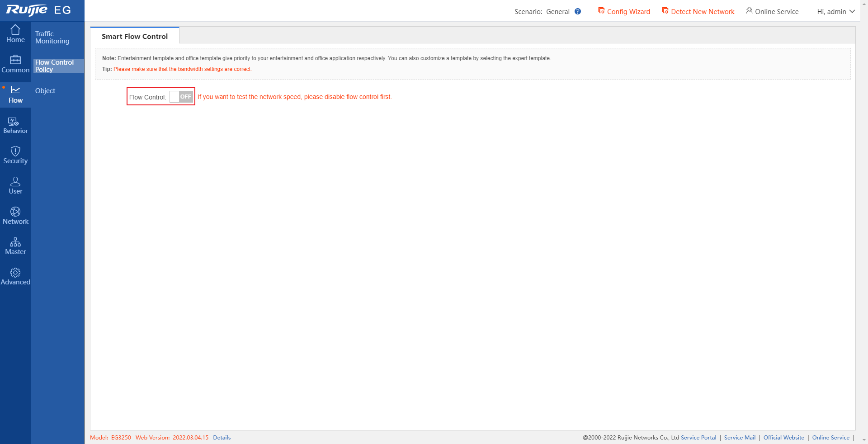Screen dimensions: 868x444
Task: Click the Scenario help question mark icon
Action: 578,12
